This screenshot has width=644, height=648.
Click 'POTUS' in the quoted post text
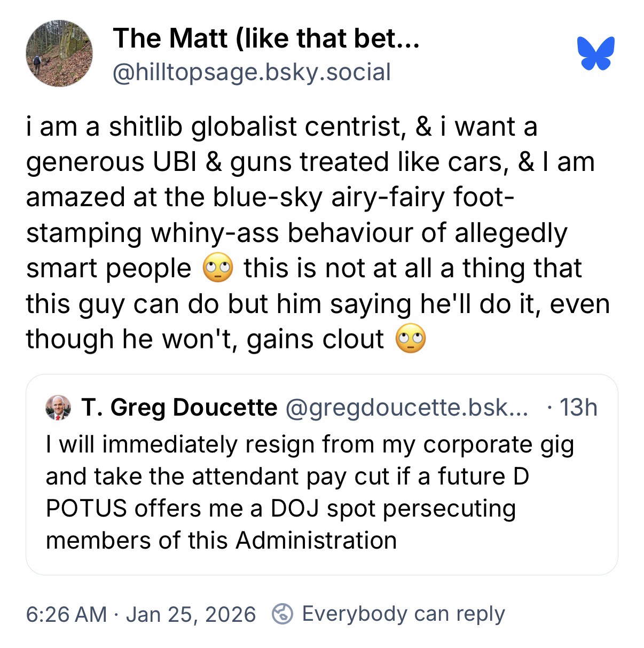click(86, 509)
